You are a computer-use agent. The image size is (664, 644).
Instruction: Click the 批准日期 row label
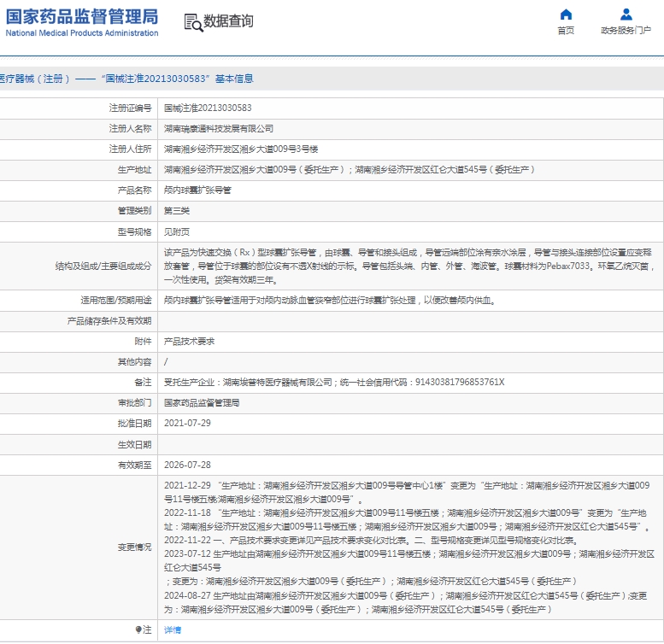pyautogui.click(x=134, y=424)
